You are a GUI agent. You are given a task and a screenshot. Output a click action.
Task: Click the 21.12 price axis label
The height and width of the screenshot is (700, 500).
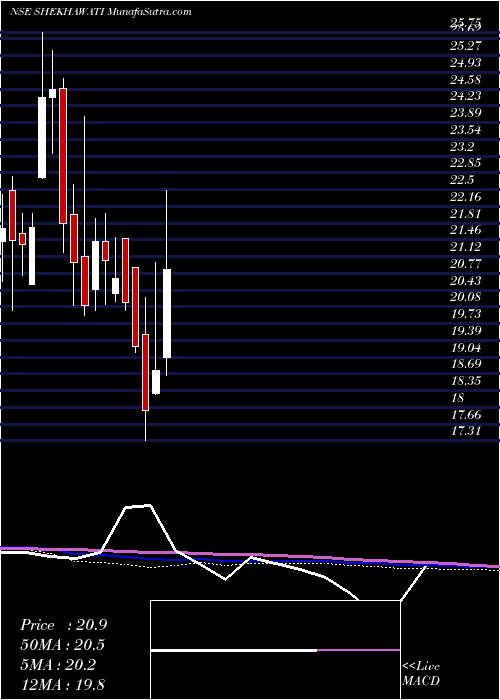coord(466,247)
